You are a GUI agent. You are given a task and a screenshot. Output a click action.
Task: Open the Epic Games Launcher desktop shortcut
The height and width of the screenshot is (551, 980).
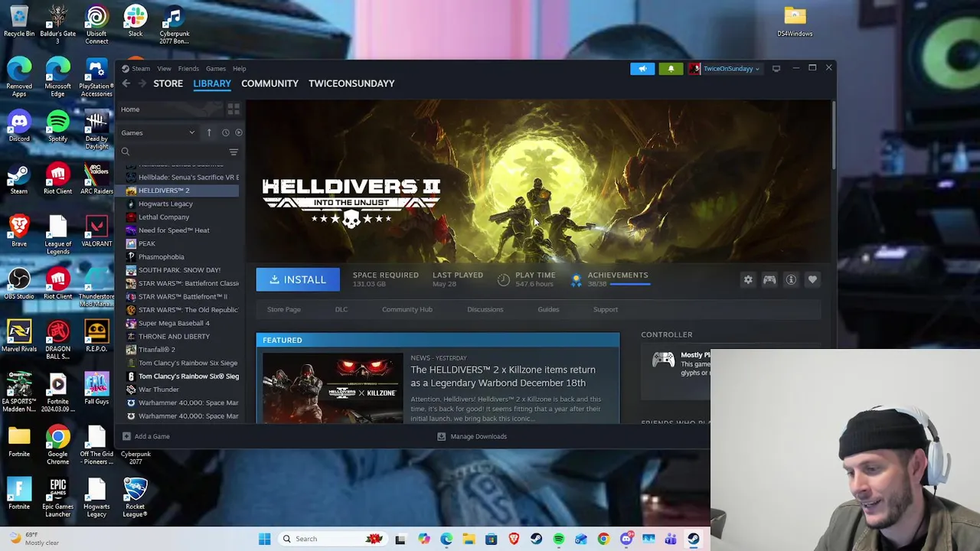[x=57, y=497]
